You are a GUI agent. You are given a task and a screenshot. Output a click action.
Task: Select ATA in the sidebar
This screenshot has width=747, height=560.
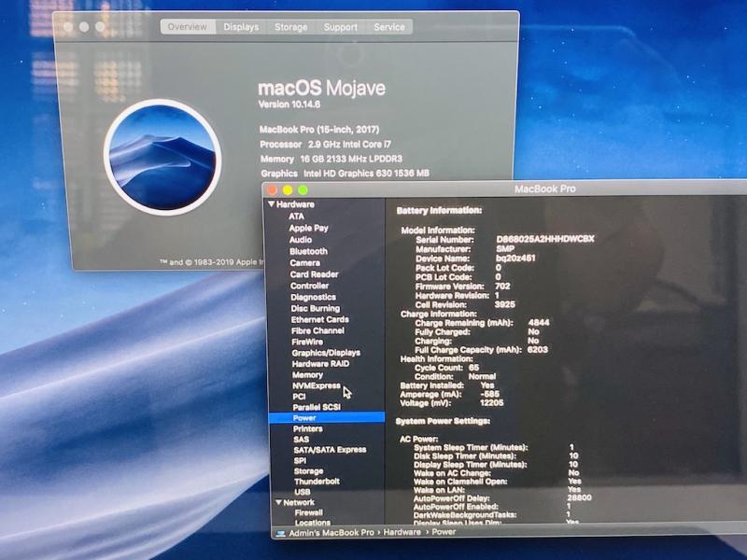296,217
